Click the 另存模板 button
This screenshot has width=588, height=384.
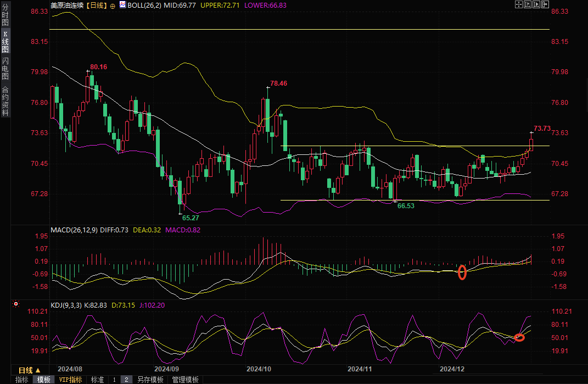150,380
